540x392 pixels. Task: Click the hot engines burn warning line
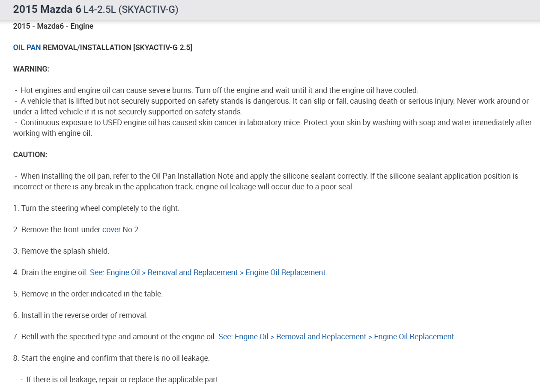[x=219, y=90]
